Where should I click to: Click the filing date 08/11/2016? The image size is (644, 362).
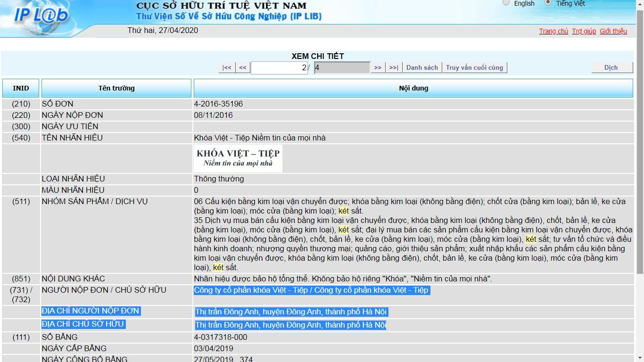(213, 115)
